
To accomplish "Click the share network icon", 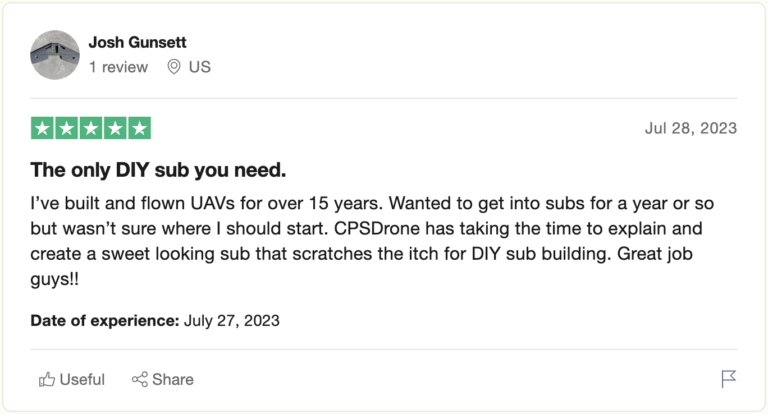I will click(140, 379).
